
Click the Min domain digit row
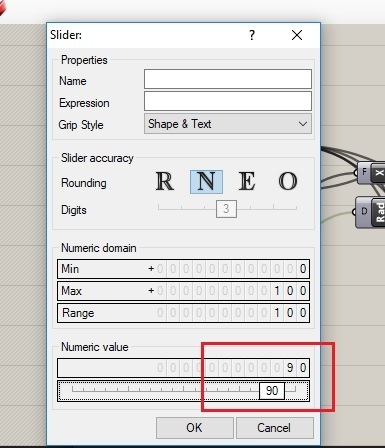183,269
